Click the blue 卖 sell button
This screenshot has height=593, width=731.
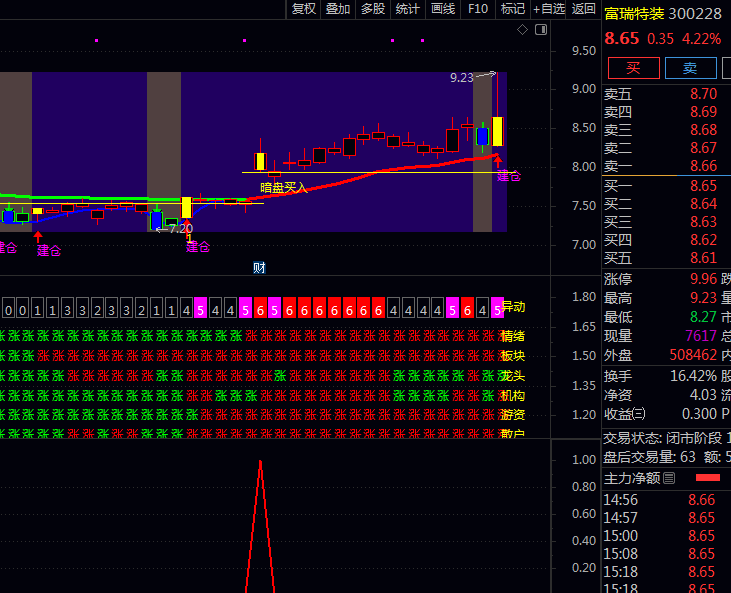690,68
